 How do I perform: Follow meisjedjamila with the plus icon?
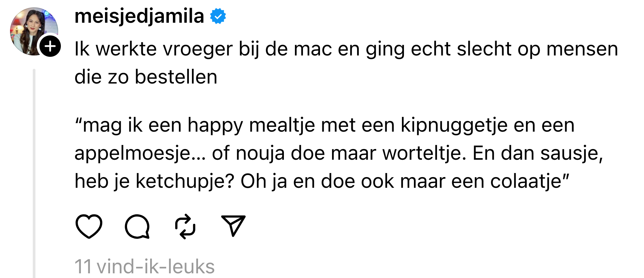50,46
